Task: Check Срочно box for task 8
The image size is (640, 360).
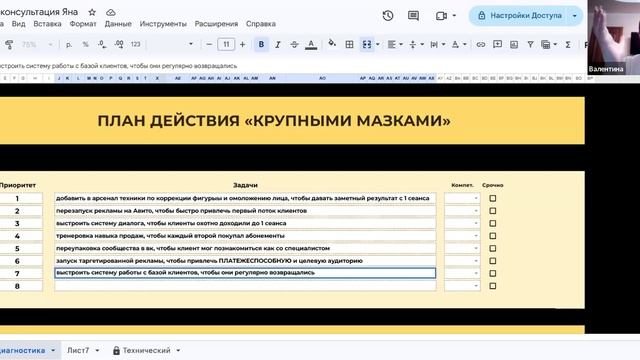Action: click(x=493, y=286)
